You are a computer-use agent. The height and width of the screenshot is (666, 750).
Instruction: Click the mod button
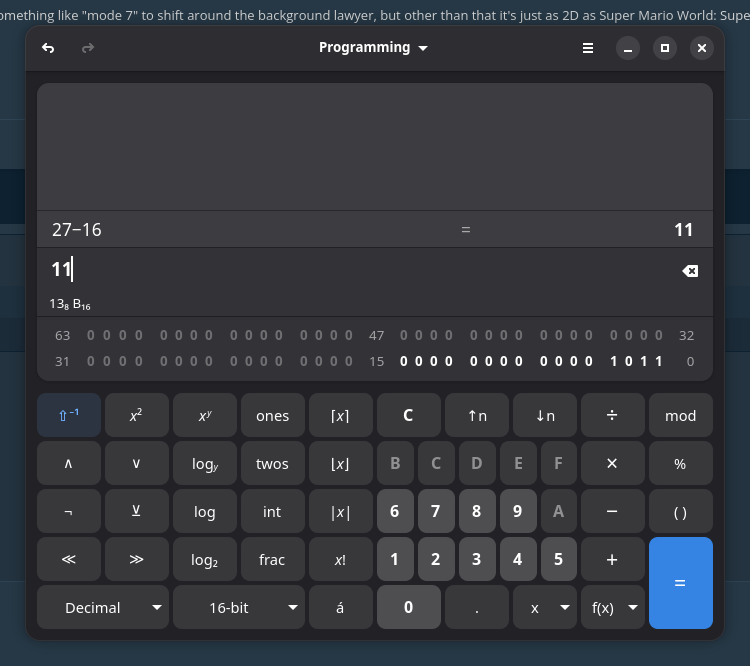click(681, 415)
